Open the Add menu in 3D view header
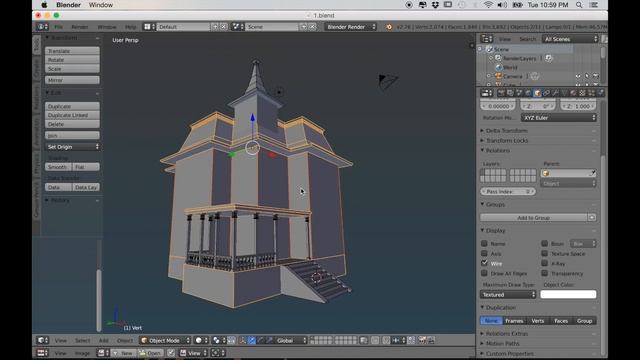 [104, 340]
